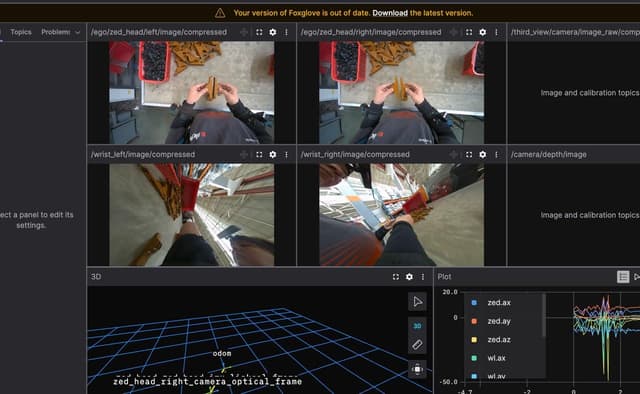Switch to the Problems tab
640x394 pixels.
click(56, 32)
